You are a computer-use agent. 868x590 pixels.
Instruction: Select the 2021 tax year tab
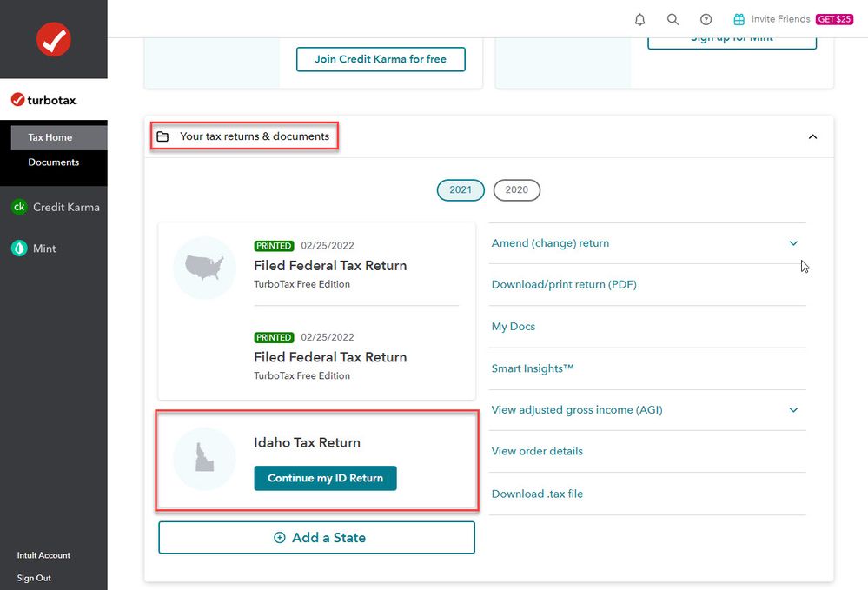click(x=461, y=189)
